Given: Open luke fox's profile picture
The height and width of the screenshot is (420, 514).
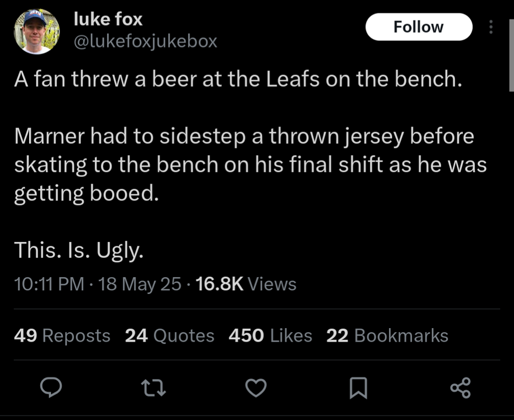Looking at the screenshot, I should (37, 31).
